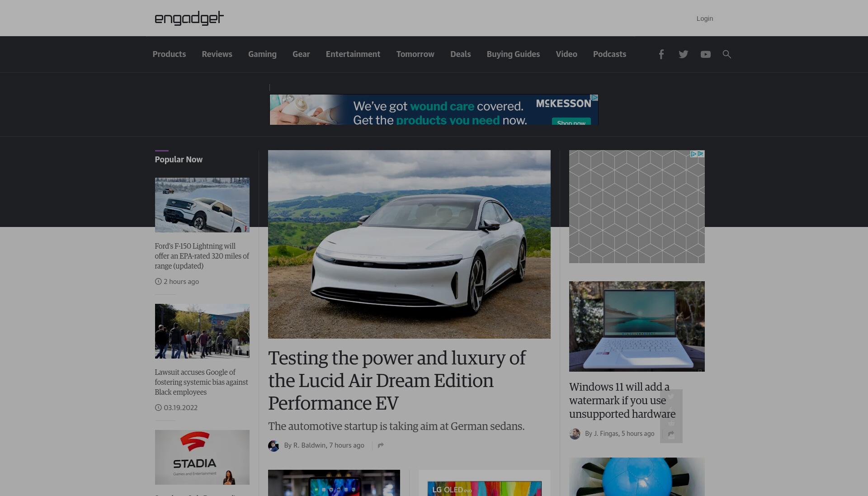
Task: Open the Windows 11 watermark headline
Action: 623,401
